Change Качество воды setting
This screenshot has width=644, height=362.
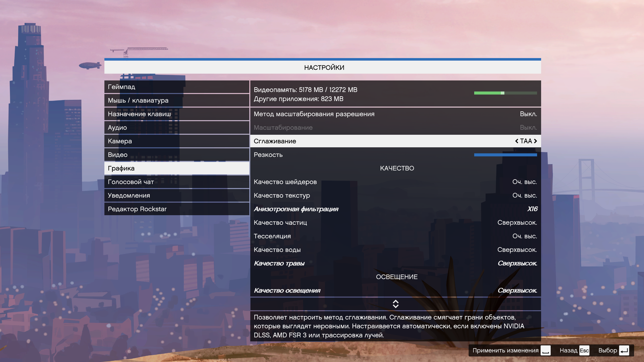tap(395, 250)
